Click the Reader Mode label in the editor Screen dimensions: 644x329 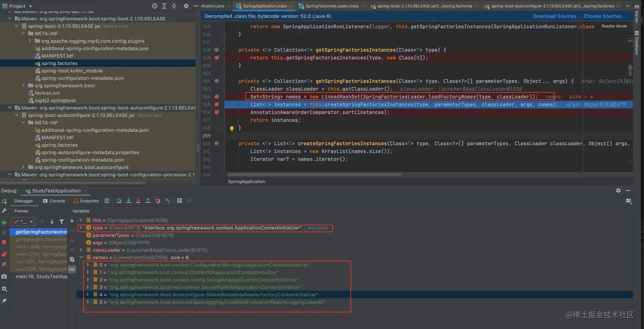click(614, 26)
